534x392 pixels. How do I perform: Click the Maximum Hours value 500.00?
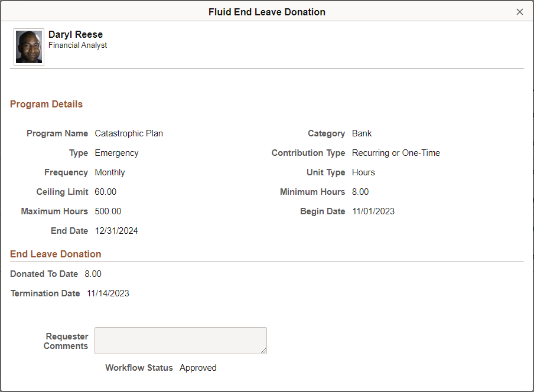pos(108,211)
